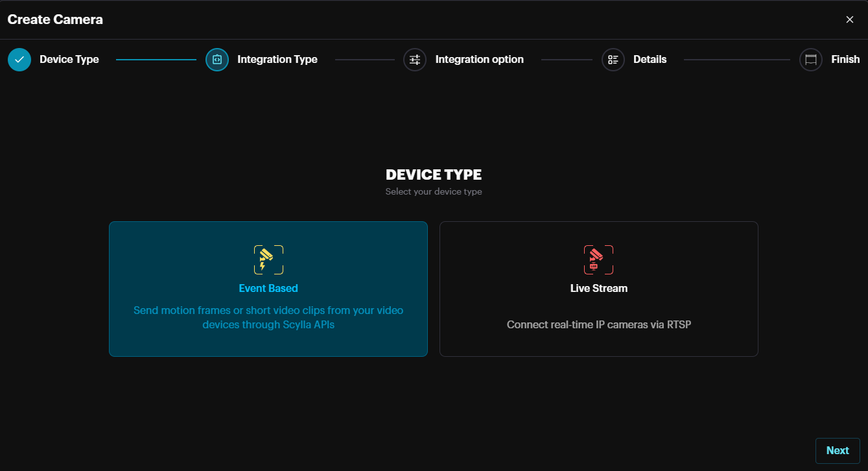The image size is (868, 471).
Task: Click the red Live Stream camera icon
Action: (598, 260)
